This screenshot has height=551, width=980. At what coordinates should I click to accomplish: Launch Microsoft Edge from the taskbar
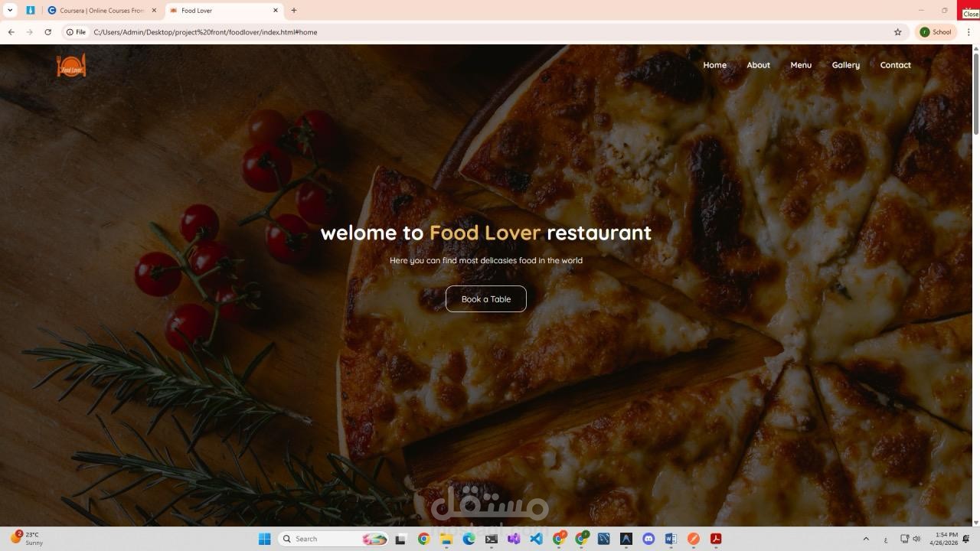469,539
